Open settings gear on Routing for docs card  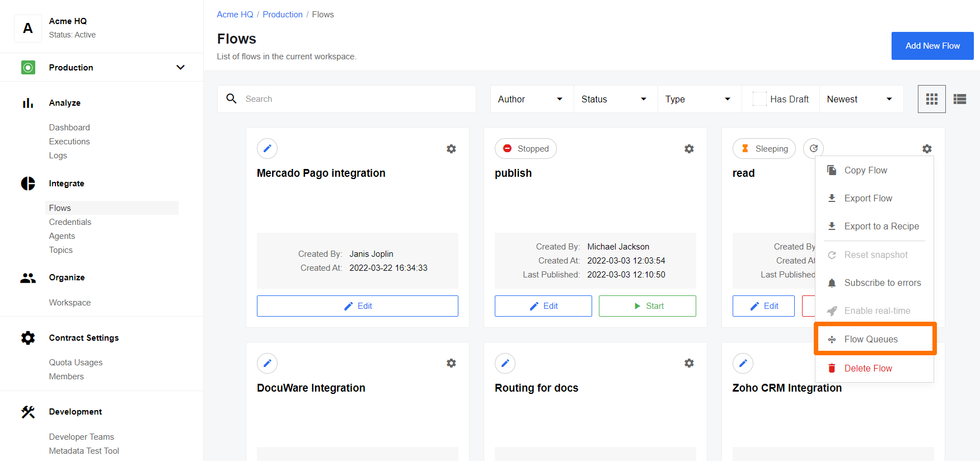689,363
